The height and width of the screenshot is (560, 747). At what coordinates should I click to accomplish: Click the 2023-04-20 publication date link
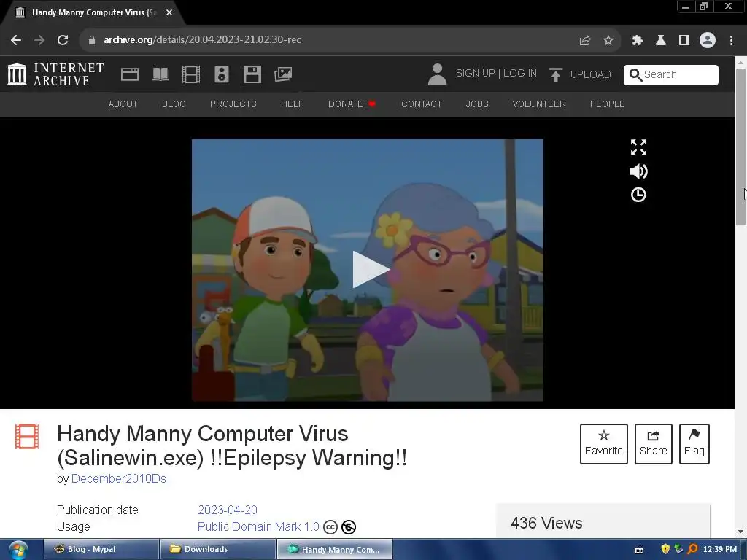point(228,510)
